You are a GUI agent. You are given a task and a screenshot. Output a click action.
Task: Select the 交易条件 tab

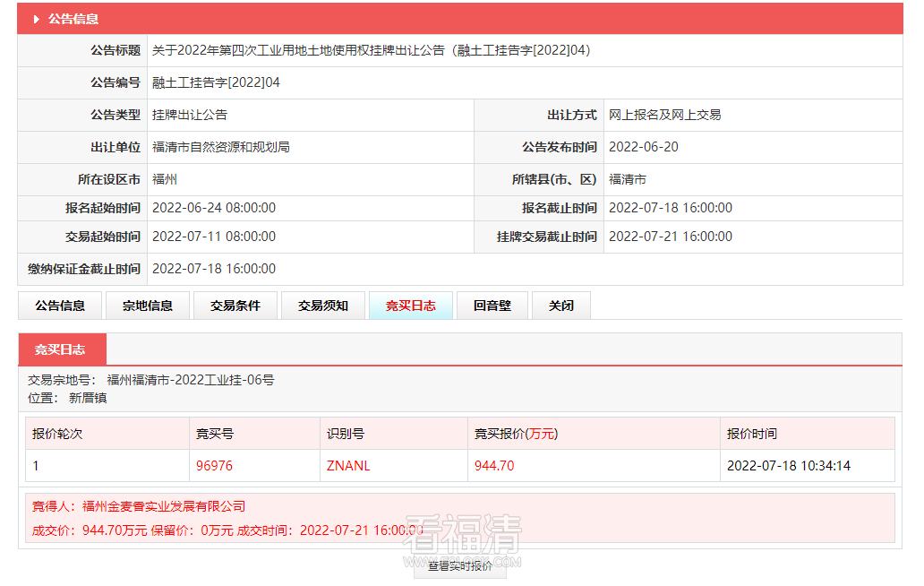(x=235, y=306)
